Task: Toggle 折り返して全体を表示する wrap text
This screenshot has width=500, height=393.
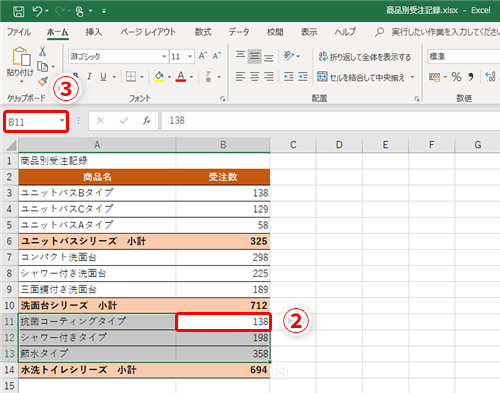Action: pyautogui.click(x=365, y=57)
